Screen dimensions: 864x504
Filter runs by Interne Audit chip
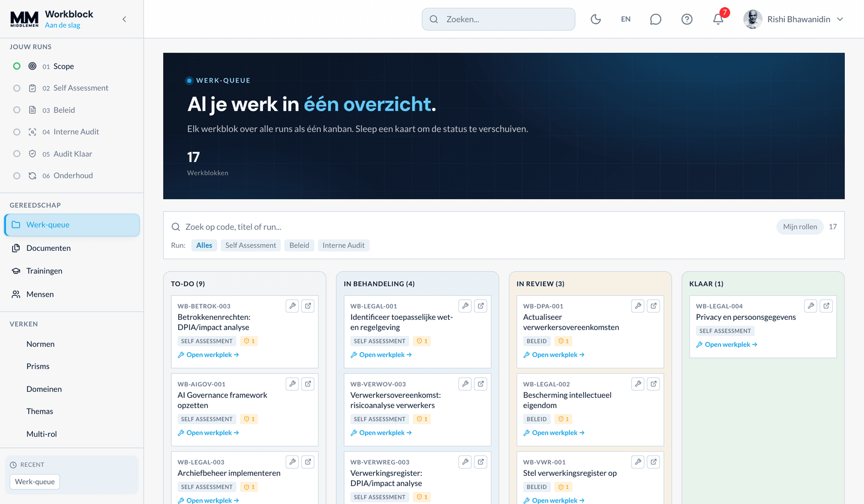344,245
